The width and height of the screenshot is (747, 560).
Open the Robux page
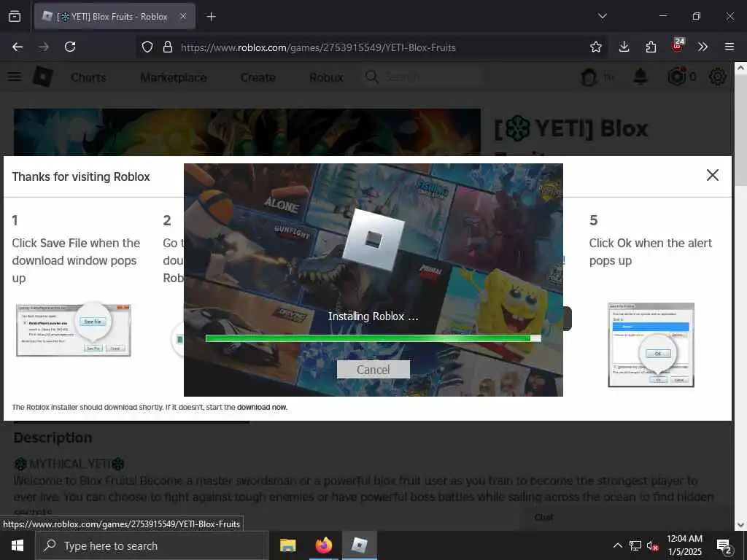[326, 77]
